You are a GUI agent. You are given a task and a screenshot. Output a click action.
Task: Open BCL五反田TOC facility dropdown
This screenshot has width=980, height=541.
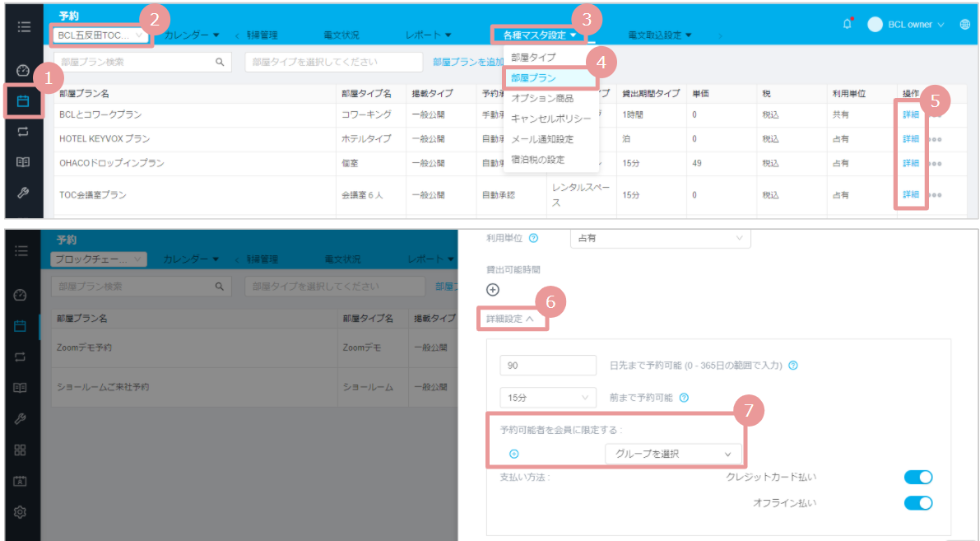point(100,35)
